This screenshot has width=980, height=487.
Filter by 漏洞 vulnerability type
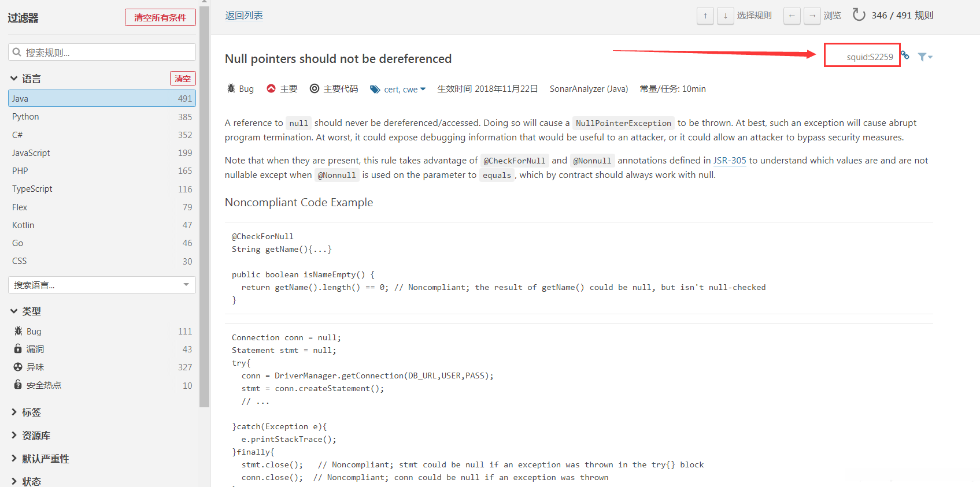[x=102, y=349]
